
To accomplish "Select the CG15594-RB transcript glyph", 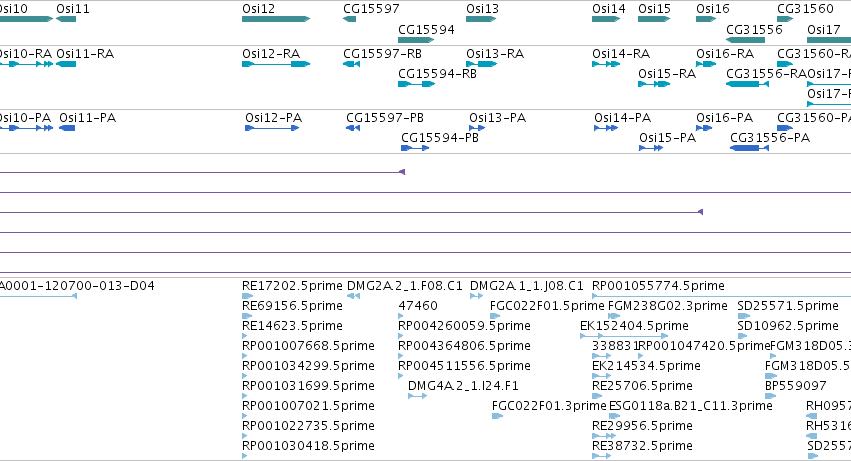I will point(416,84).
